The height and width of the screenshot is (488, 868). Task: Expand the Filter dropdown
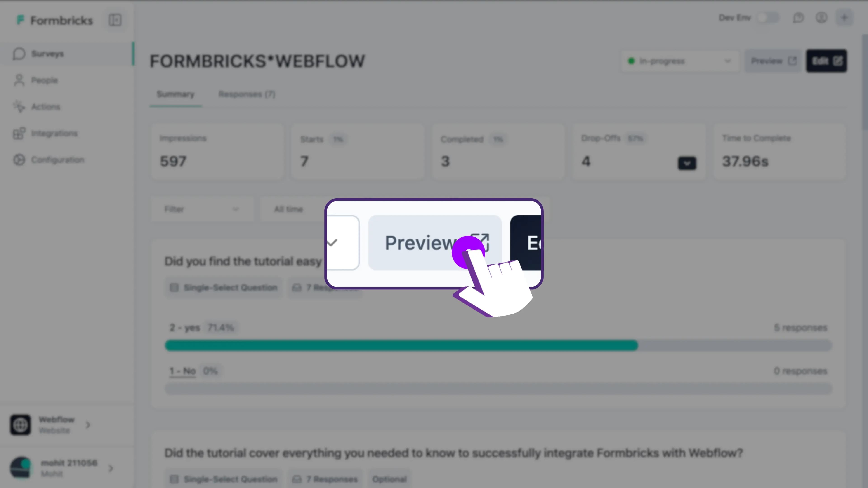(201, 209)
